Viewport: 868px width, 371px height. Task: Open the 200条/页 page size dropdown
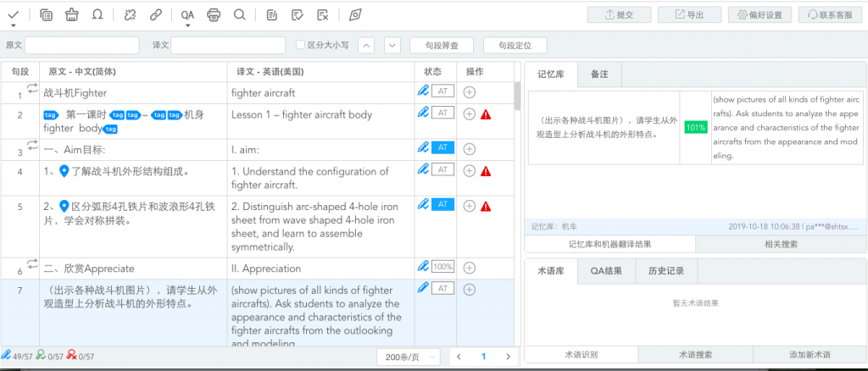407,357
